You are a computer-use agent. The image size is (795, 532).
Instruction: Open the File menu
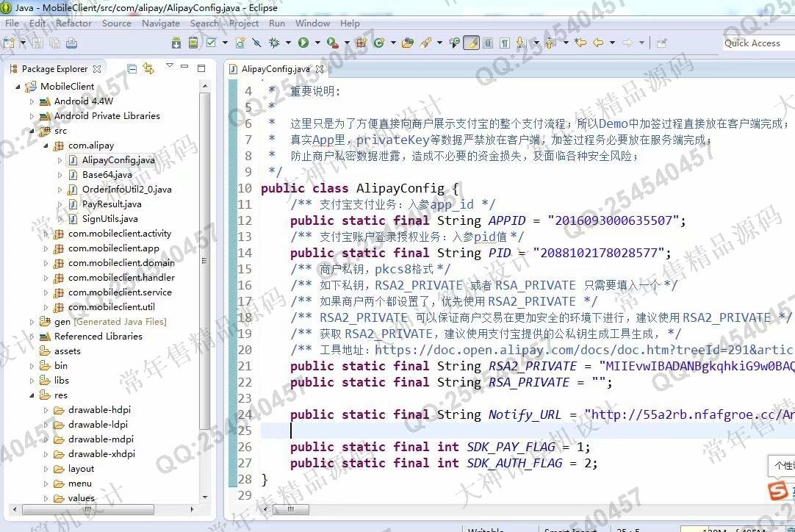coord(12,24)
